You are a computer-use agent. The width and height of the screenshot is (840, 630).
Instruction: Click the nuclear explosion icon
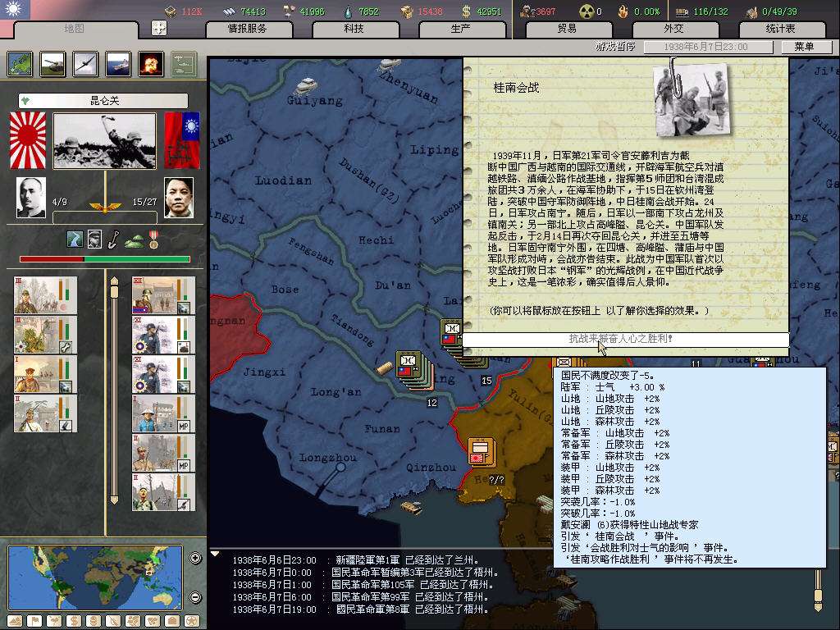coord(151,64)
